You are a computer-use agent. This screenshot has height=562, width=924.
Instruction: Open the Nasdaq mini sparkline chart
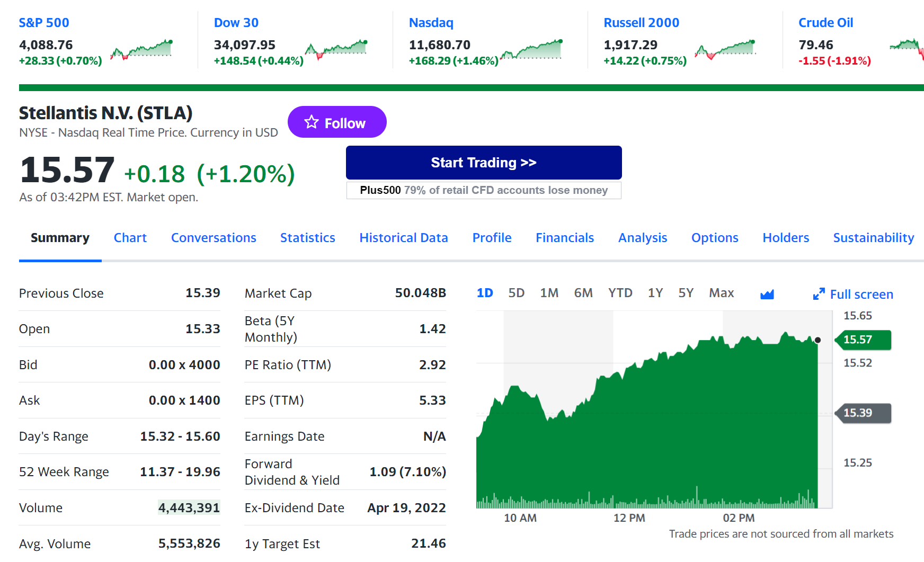531,49
